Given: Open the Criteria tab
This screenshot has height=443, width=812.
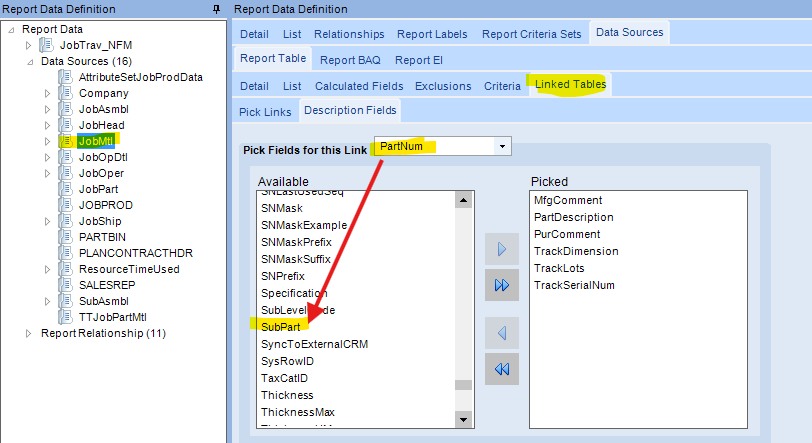Looking at the screenshot, I should [502, 86].
